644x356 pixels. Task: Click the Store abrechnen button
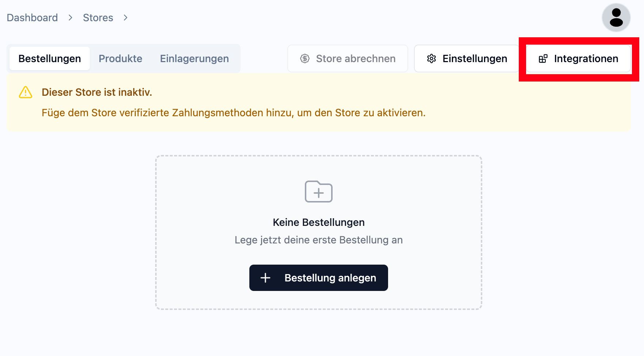point(348,58)
